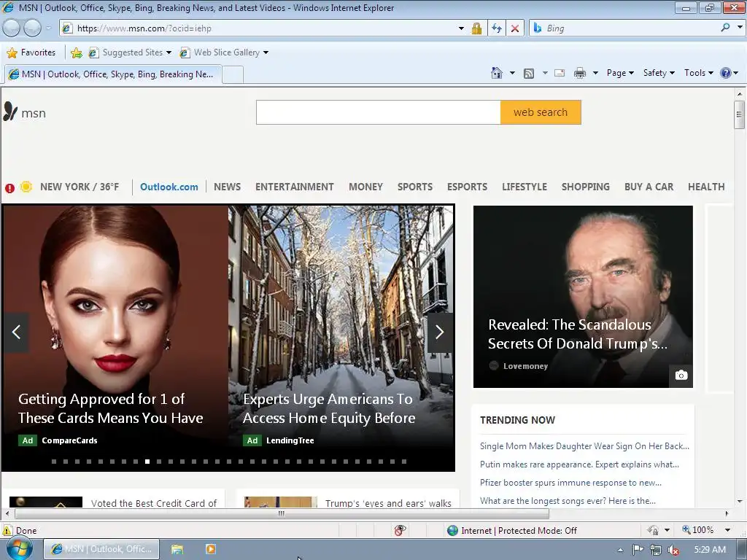747x560 pixels.
Task: Select the MSN browser tab
Action: (x=113, y=74)
